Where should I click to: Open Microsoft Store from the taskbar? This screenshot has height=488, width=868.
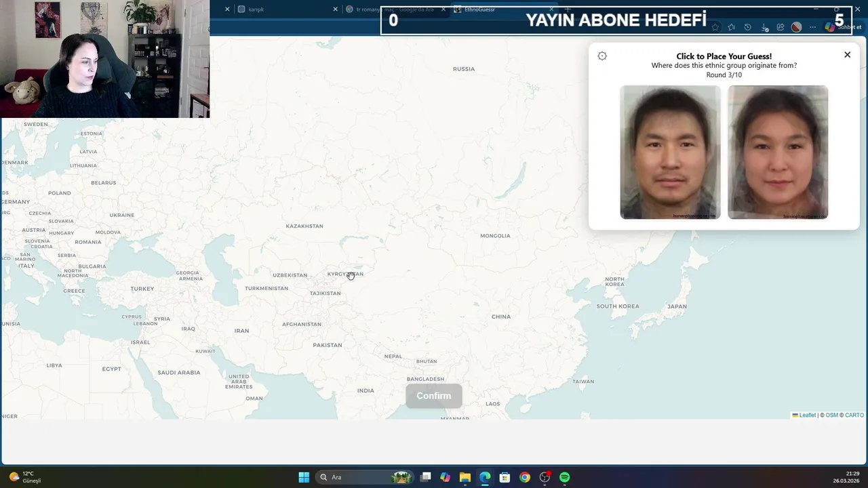[x=505, y=477]
